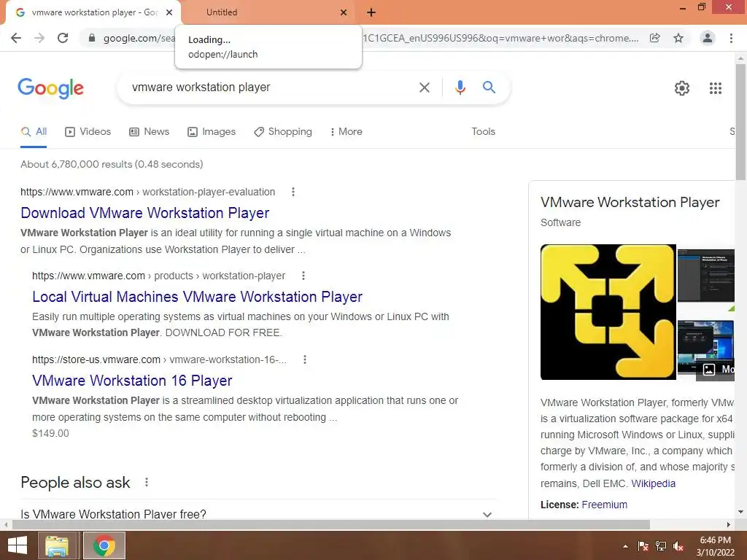Click the muted volume tray icon
The width and height of the screenshot is (747, 560).
pos(678,546)
